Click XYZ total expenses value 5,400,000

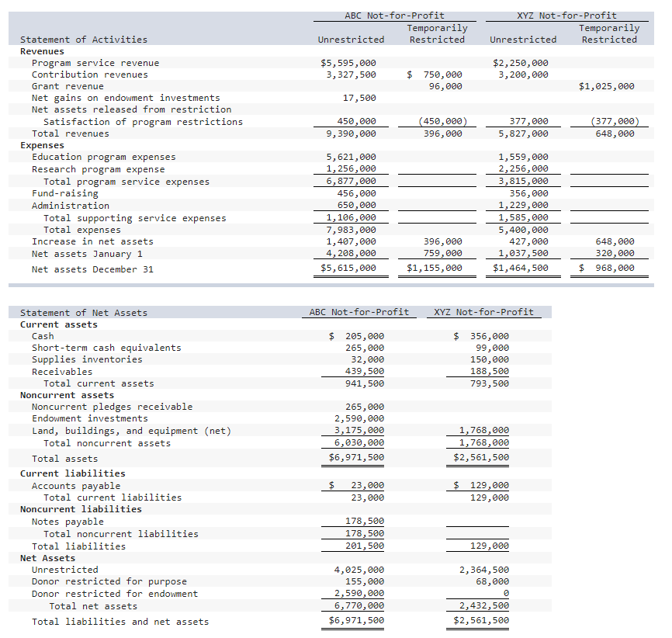[523, 230]
